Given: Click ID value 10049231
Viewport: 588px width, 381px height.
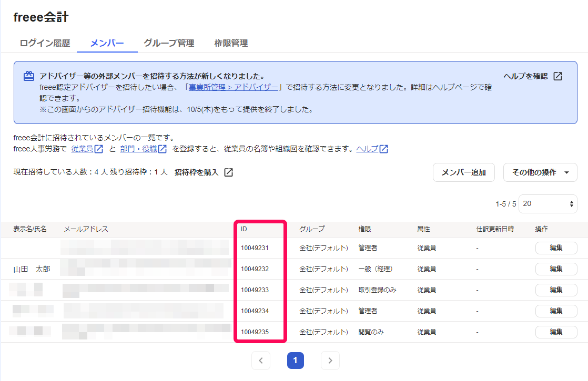Looking at the screenshot, I should [x=255, y=248].
